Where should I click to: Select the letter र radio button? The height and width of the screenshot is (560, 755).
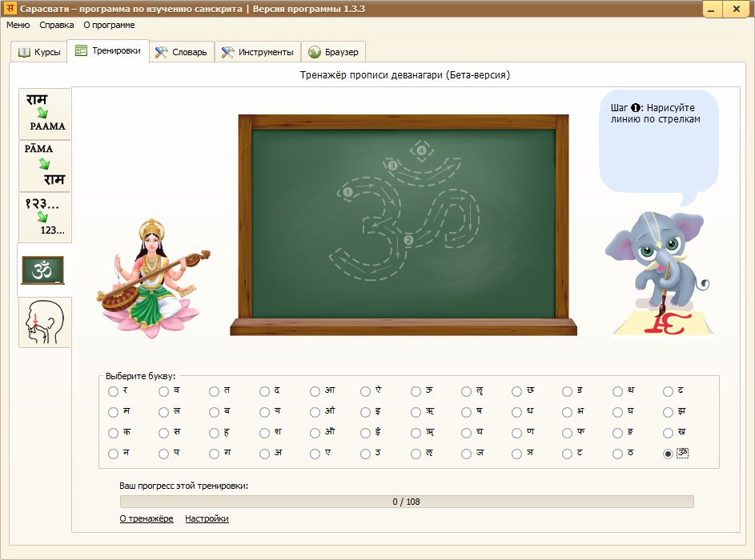(114, 391)
